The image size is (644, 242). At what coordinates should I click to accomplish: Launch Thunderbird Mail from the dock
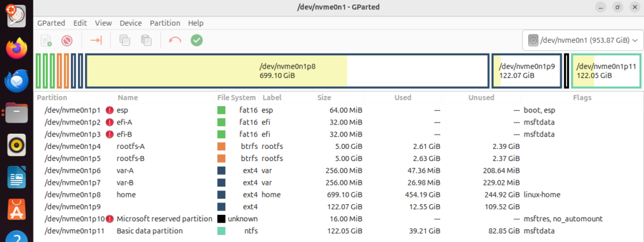pos(16,80)
